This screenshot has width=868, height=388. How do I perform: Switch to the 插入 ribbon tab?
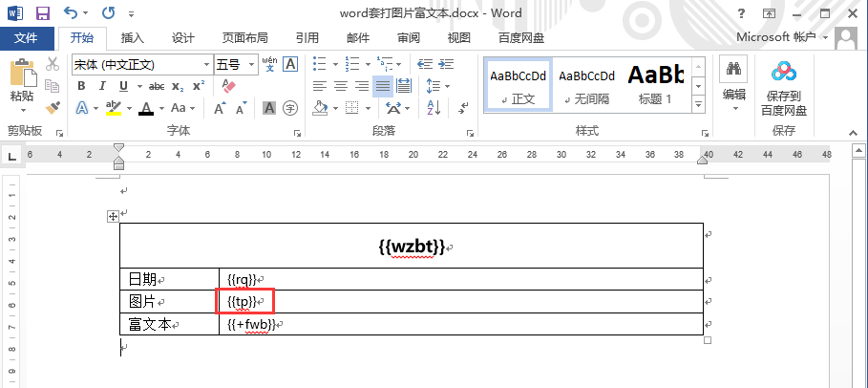coord(133,38)
